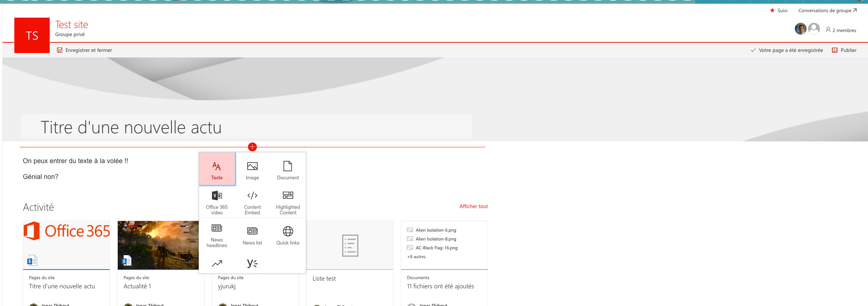Click the members person icon
868x306 pixels.
click(x=828, y=30)
